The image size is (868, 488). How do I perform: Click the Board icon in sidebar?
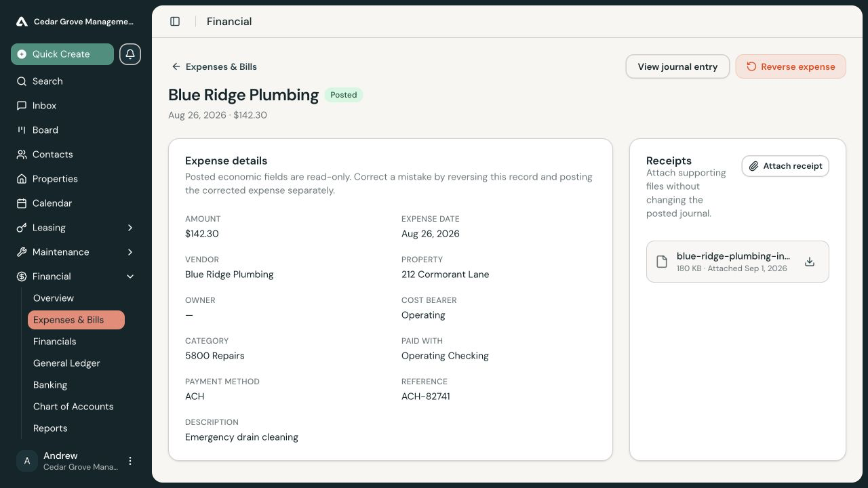[22, 130]
